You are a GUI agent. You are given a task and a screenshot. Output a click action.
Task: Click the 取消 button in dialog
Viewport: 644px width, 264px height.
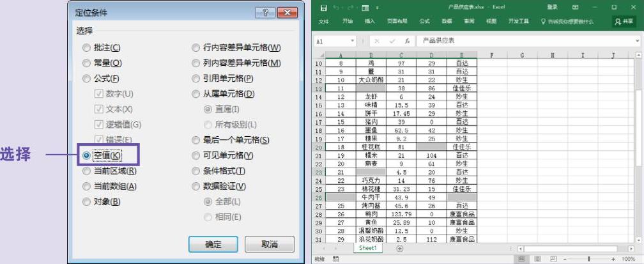(x=270, y=244)
